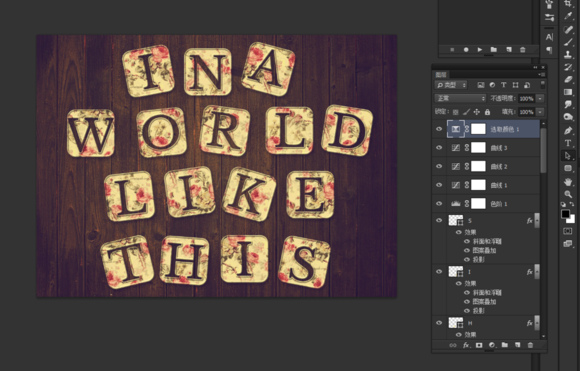Select the Zoom magnifier tool

[568, 194]
